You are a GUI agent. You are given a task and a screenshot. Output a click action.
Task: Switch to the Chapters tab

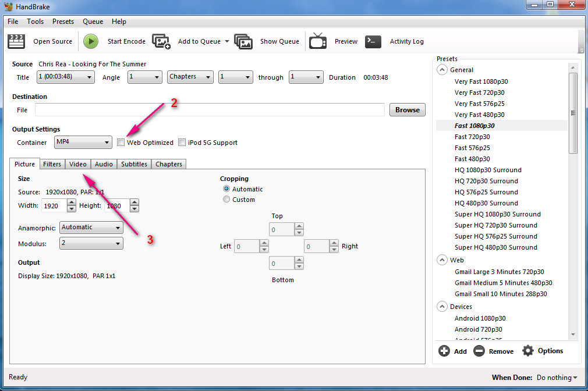pos(169,164)
